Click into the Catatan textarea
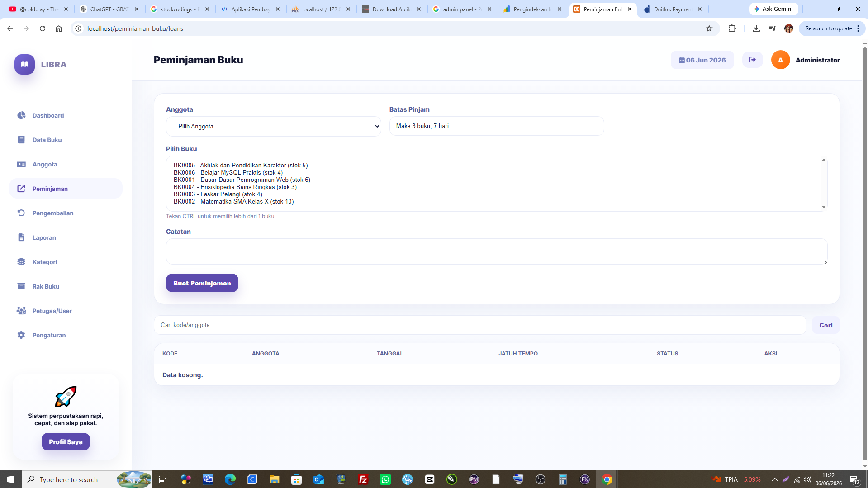The image size is (868, 488). point(496,251)
